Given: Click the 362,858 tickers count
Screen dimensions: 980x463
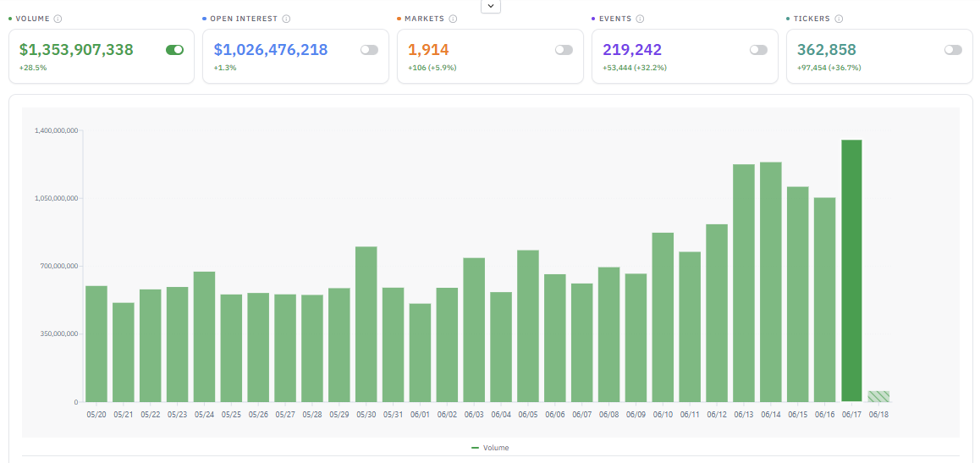Looking at the screenshot, I should tap(826, 49).
